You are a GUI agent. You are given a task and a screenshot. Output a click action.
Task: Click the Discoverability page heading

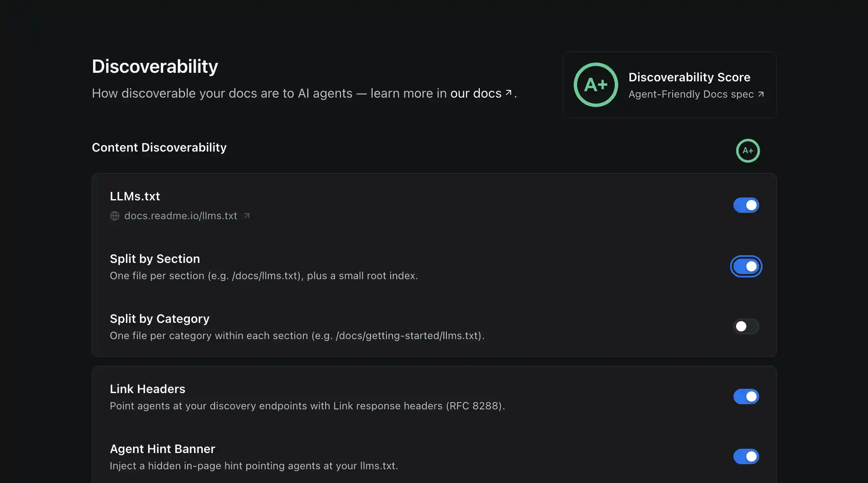(155, 66)
